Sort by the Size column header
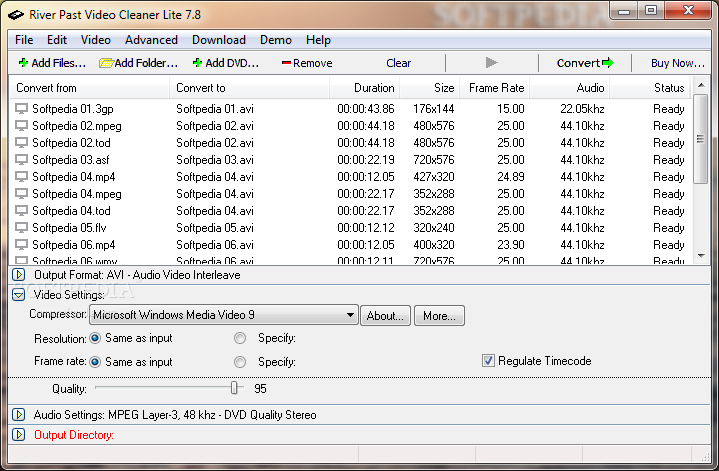 (429, 88)
